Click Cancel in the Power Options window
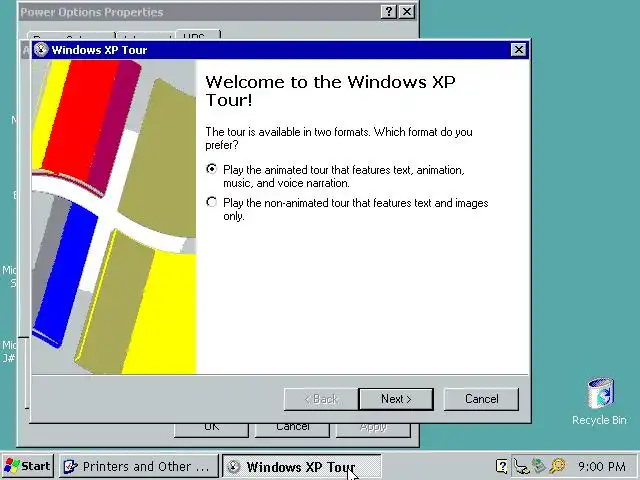 point(292,430)
